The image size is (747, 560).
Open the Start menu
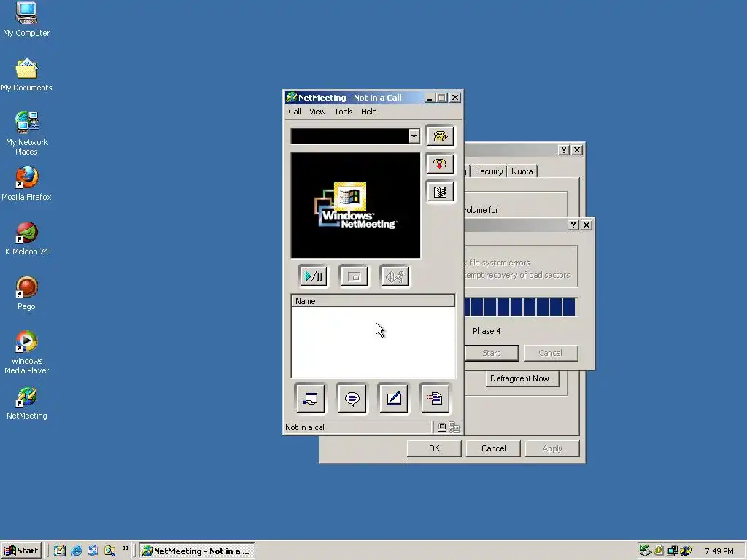coord(21,551)
